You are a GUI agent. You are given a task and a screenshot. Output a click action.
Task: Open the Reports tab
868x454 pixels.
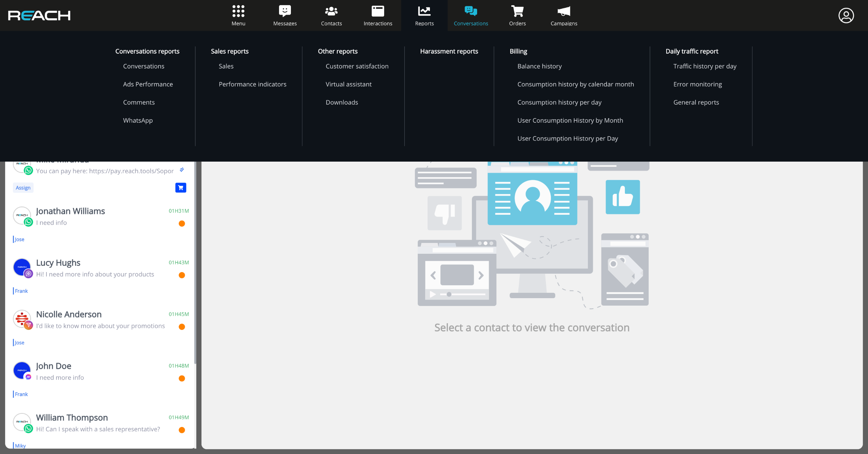424,16
